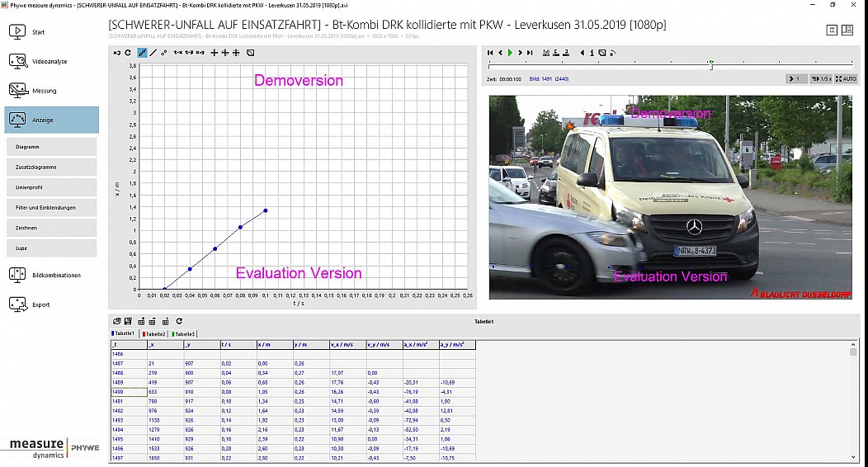Viewport: 868px width, 467px height.
Task: Click the split-panel layout icon at top right
Action: (847, 31)
